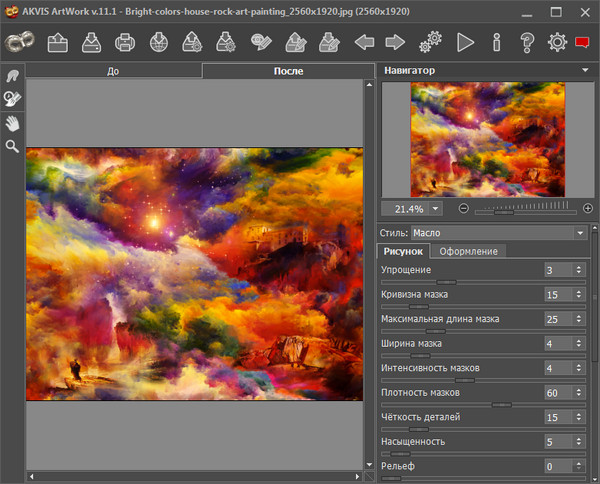
Task: Open the Help question mark icon
Action: coord(527,42)
